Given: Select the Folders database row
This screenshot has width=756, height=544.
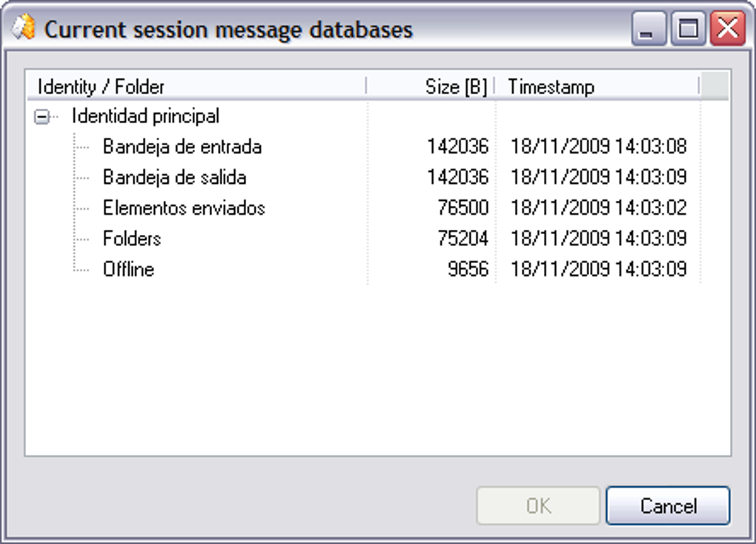Looking at the screenshot, I should click(x=132, y=239).
